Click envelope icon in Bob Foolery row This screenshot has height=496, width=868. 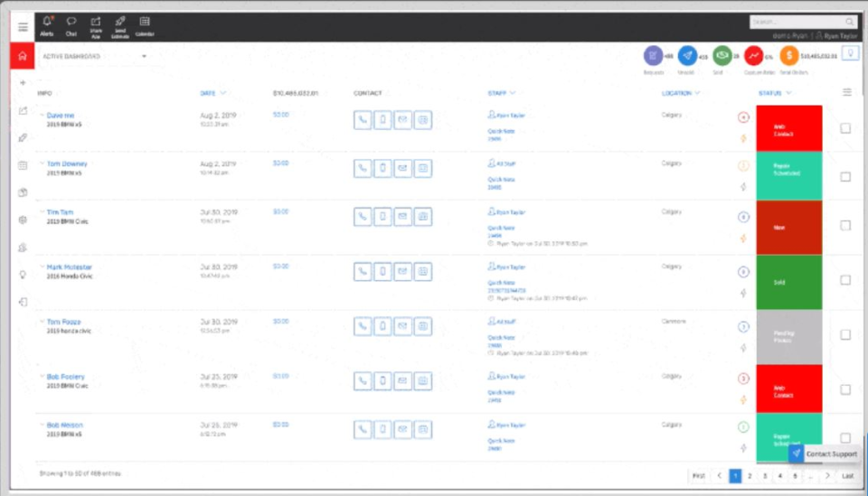[x=402, y=381]
